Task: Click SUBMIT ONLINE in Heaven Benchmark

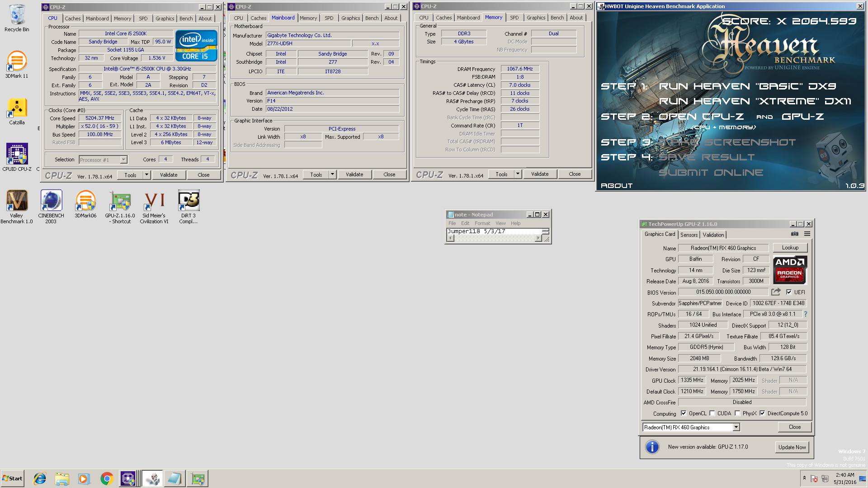Action: tap(711, 172)
